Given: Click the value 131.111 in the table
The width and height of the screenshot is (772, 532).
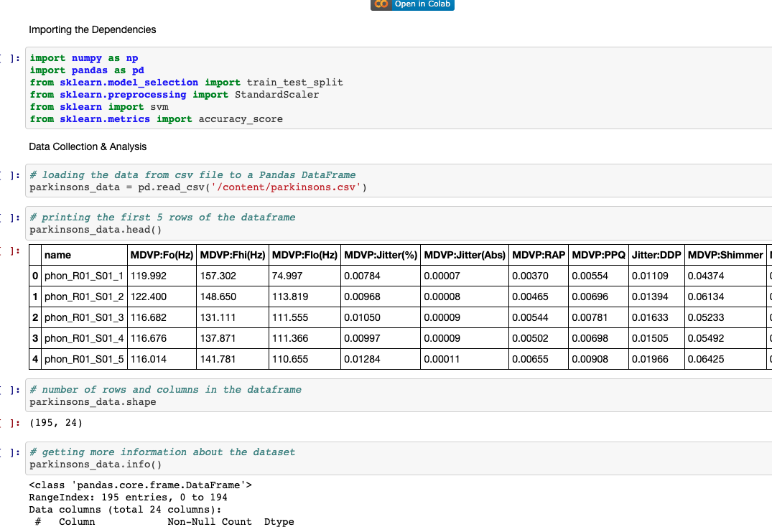Looking at the screenshot, I should point(218,317).
